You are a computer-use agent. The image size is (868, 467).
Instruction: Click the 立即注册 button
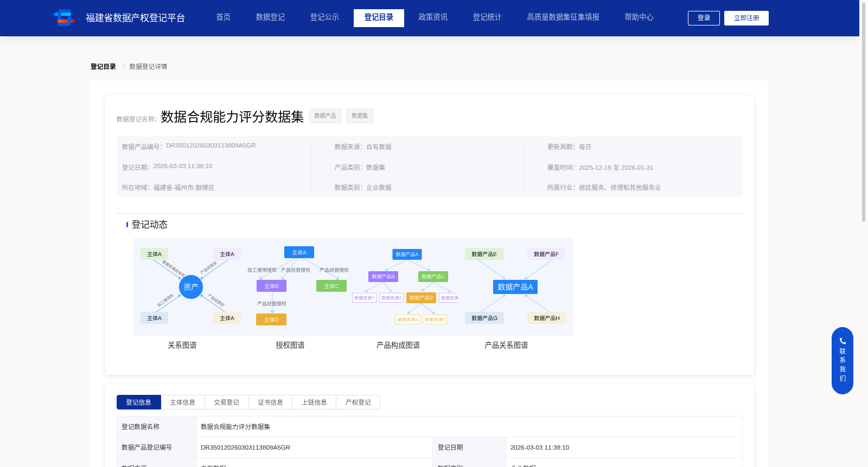point(746,18)
